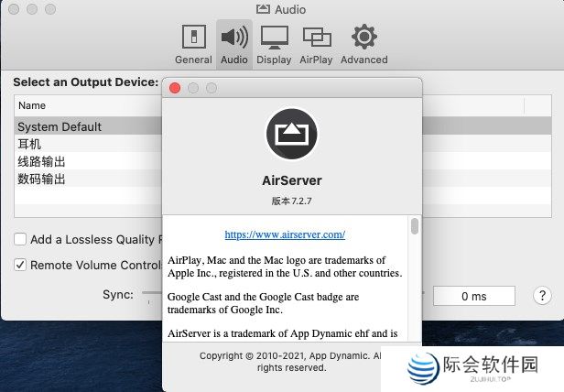Open the airserver.com website link

click(285, 234)
